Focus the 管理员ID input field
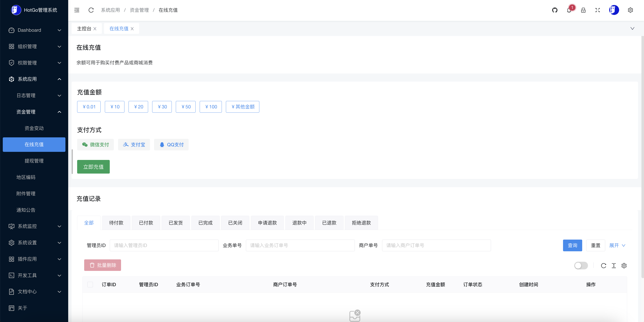 (x=164, y=245)
